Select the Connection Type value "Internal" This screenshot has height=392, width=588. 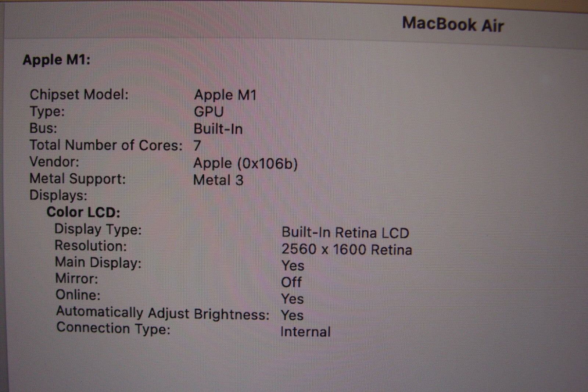(x=305, y=332)
